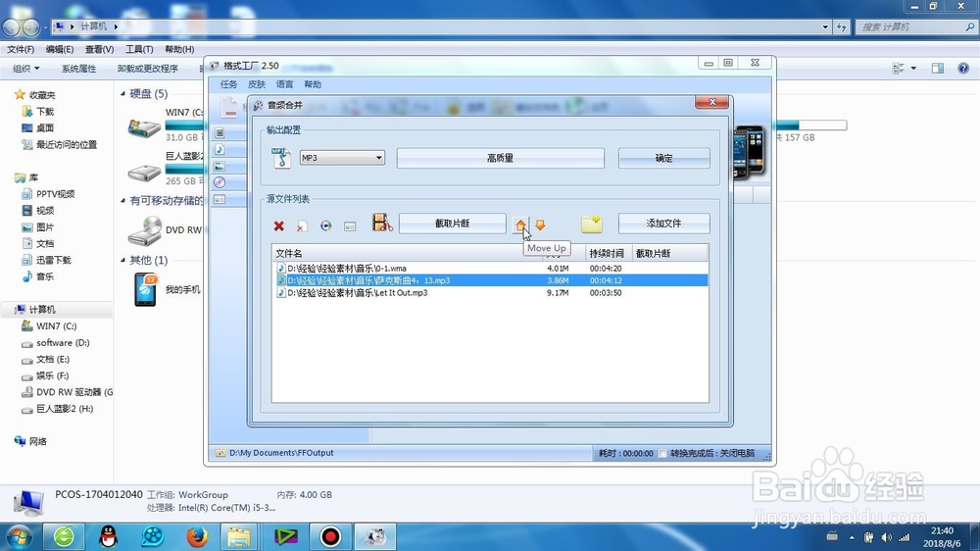Open the 编辑(E) menu in Explorer
This screenshot has width=980, height=551.
coord(60,49)
